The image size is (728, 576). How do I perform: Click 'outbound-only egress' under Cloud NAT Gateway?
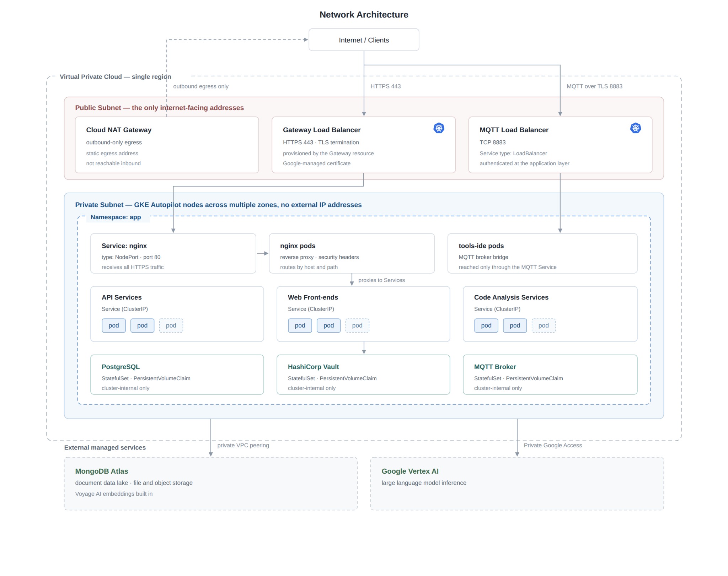tap(114, 142)
